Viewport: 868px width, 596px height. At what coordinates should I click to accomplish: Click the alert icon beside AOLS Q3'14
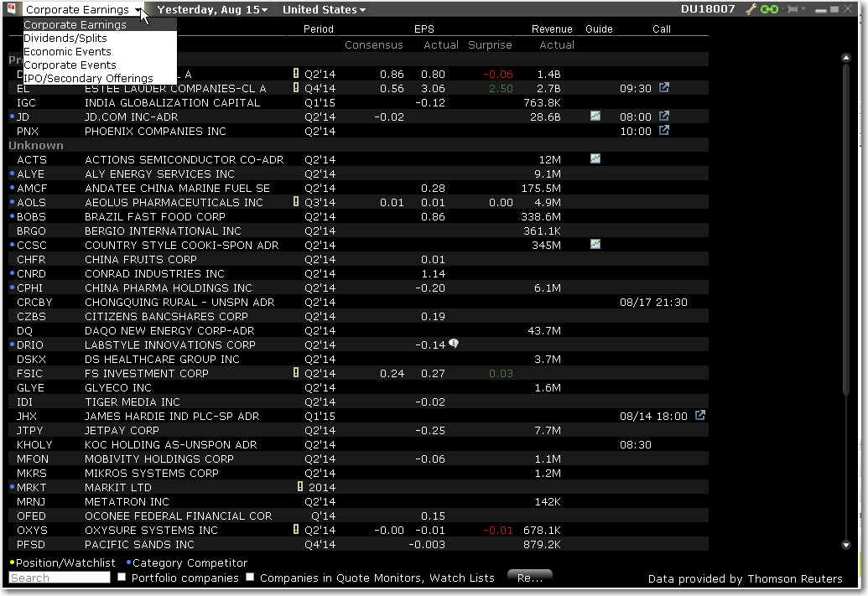[296, 201]
